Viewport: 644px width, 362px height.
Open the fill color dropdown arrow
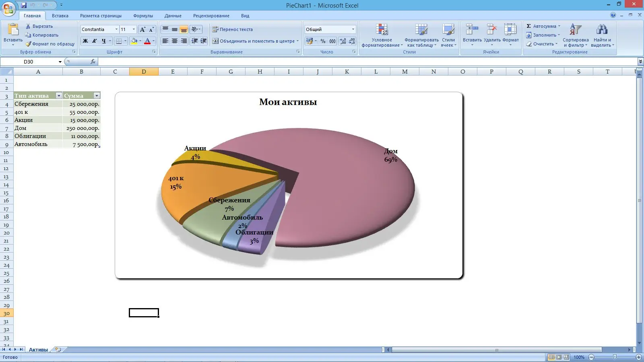[x=140, y=41]
